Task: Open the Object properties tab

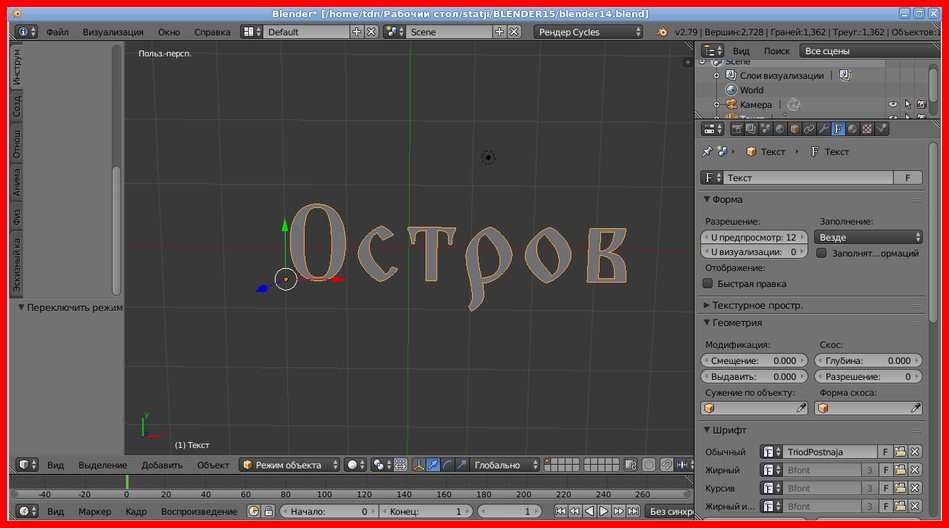Action: click(795, 129)
